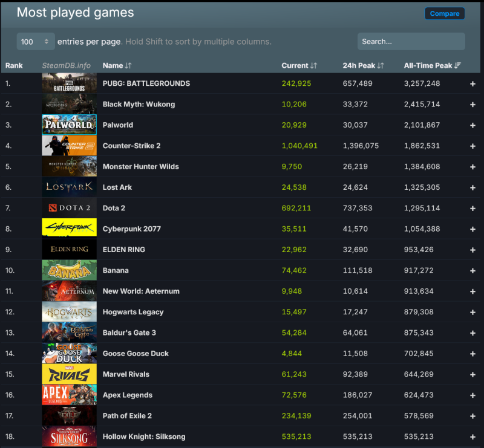Open the Monster Hunter Wilds link
Viewport: 484px width, 448px height.
pos(141,166)
